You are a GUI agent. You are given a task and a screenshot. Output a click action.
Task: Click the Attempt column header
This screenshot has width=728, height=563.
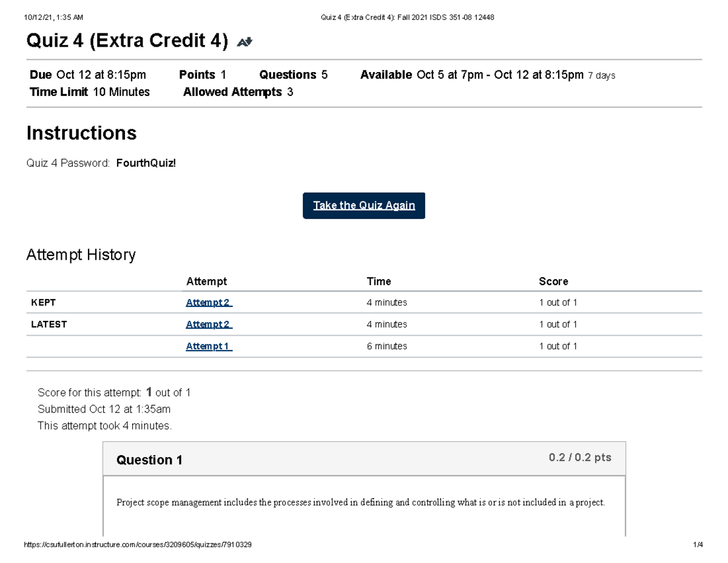pyautogui.click(x=207, y=281)
